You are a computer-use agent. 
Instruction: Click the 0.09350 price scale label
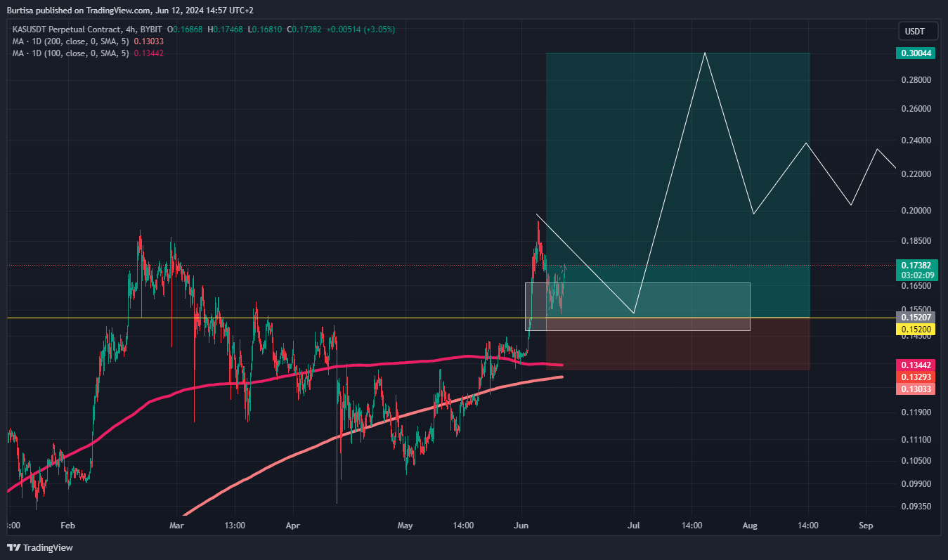(917, 506)
